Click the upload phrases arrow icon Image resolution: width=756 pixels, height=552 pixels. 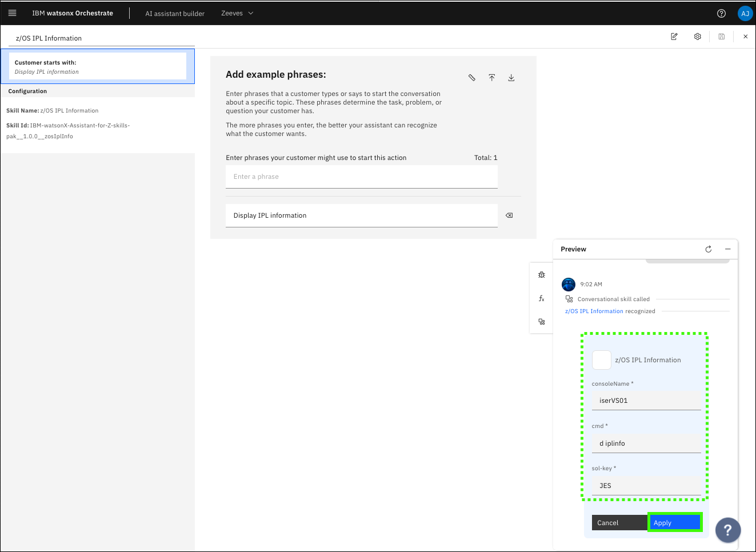click(x=491, y=78)
